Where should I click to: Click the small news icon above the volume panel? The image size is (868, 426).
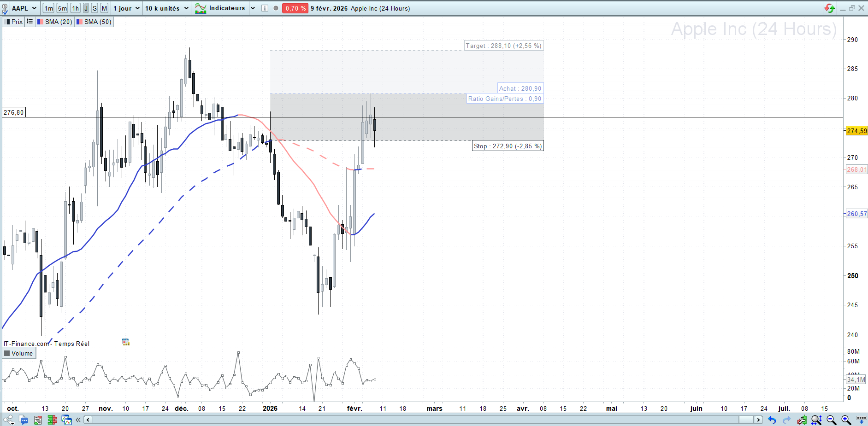125,342
